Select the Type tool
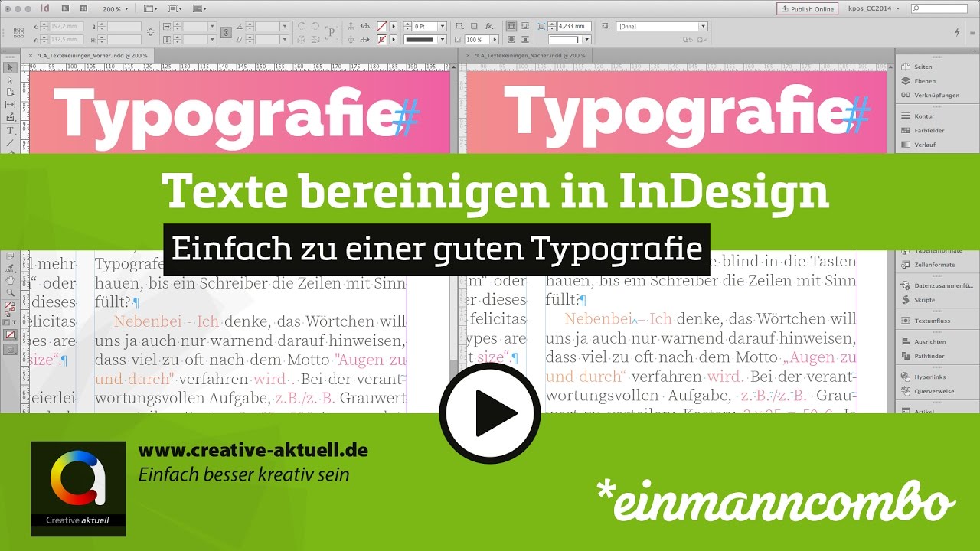This screenshot has height=551, width=980. click(11, 130)
